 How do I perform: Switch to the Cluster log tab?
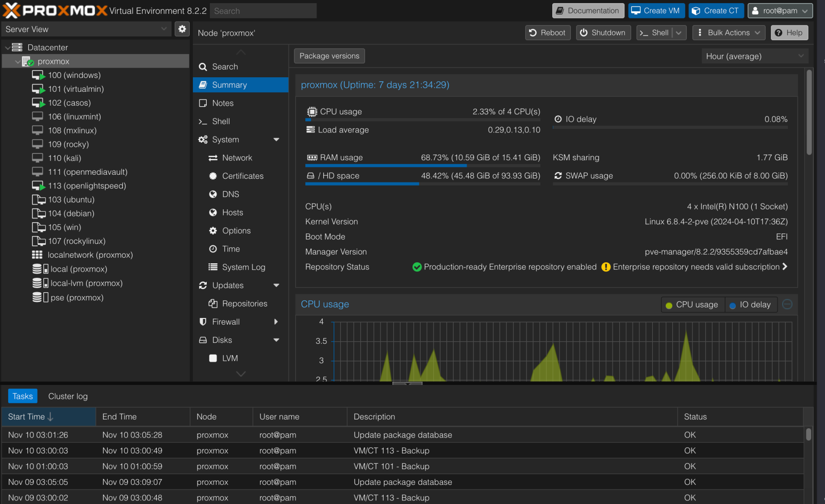[x=68, y=396]
